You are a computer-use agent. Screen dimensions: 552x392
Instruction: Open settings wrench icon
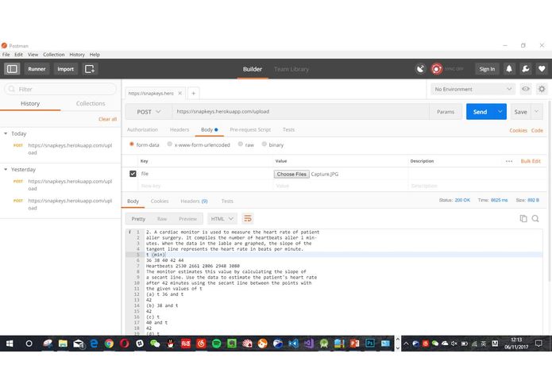(526, 69)
